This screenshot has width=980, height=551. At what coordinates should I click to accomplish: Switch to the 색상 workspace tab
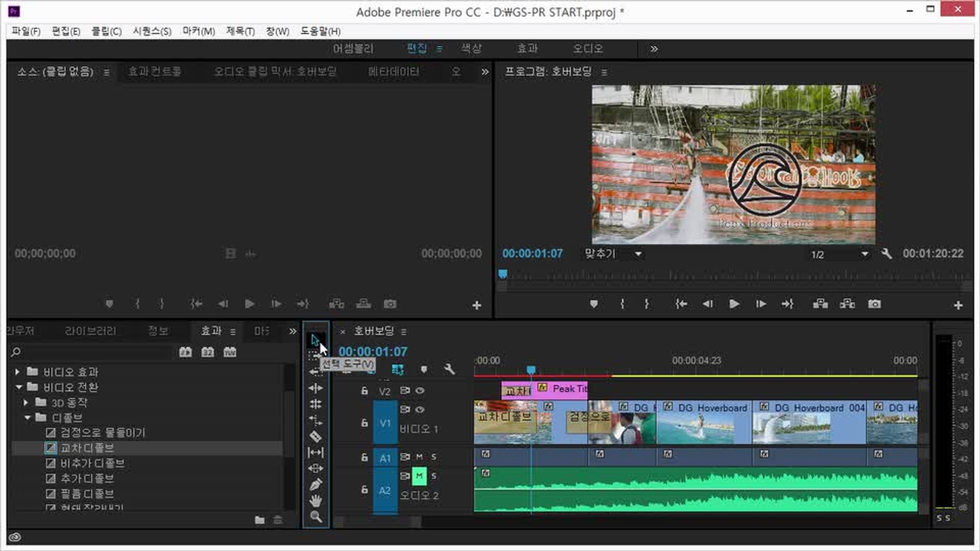pyautogui.click(x=471, y=48)
